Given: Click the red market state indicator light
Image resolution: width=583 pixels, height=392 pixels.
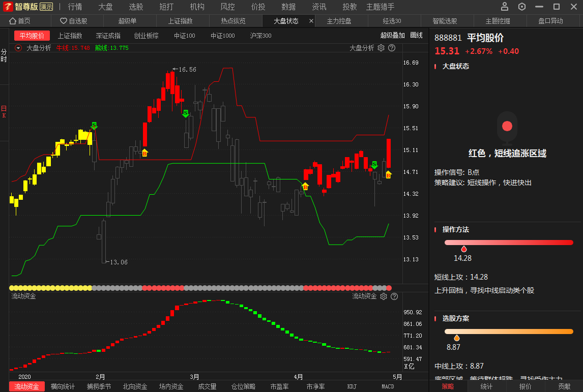Looking at the screenshot, I should click(507, 126).
